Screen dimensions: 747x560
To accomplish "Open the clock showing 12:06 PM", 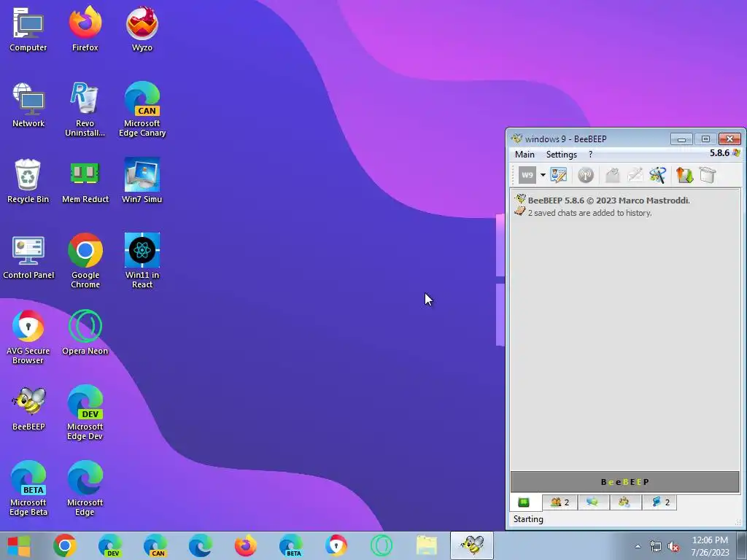I will [x=710, y=546].
